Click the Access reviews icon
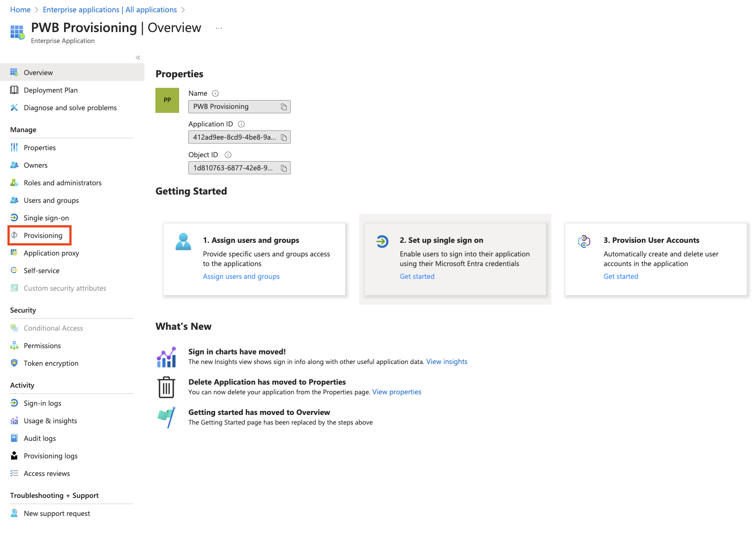This screenshot has height=537, width=756. pyautogui.click(x=14, y=473)
